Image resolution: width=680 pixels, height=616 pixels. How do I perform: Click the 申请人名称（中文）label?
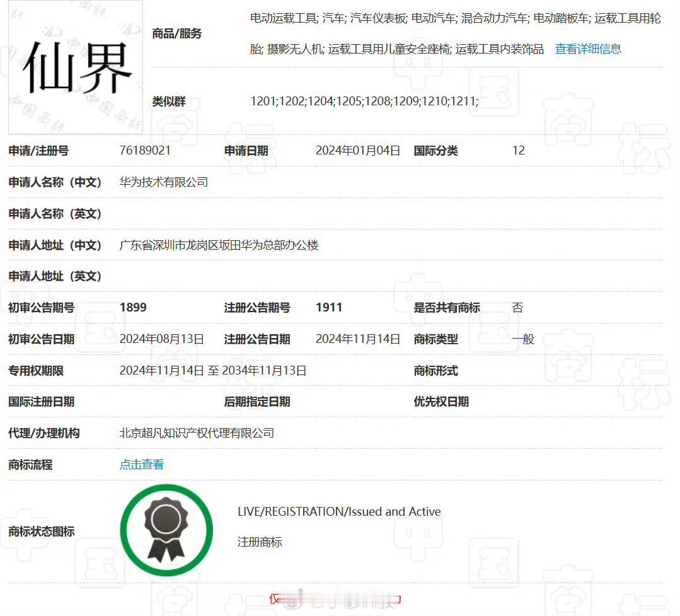pos(55,182)
